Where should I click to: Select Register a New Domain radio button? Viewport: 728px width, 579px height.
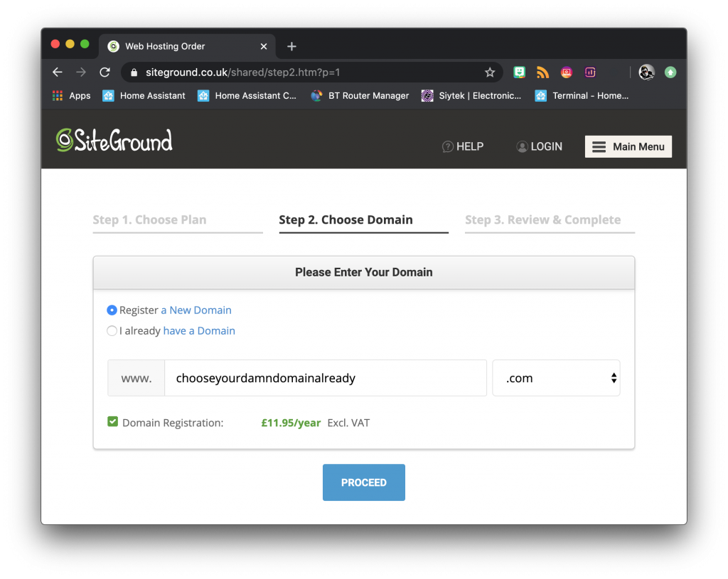[112, 310]
